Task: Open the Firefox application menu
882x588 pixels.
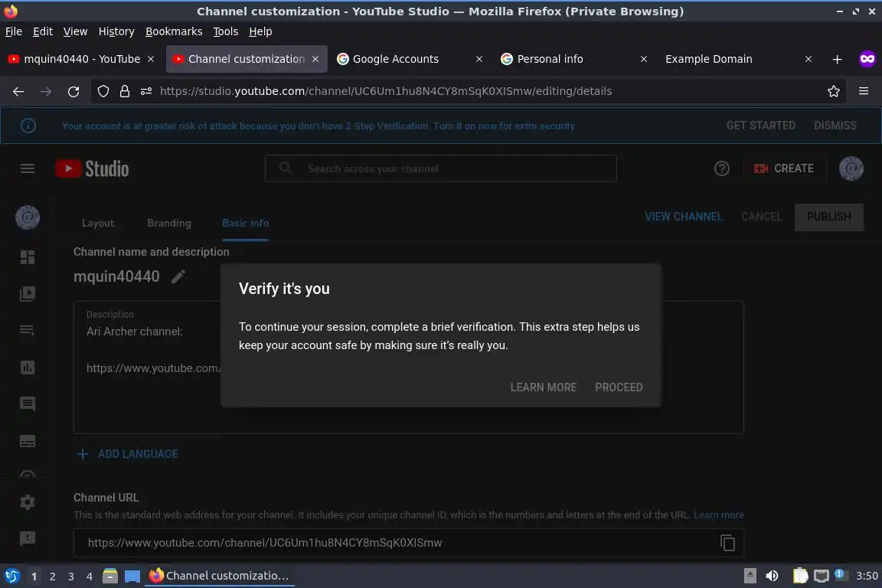Action: tap(864, 91)
